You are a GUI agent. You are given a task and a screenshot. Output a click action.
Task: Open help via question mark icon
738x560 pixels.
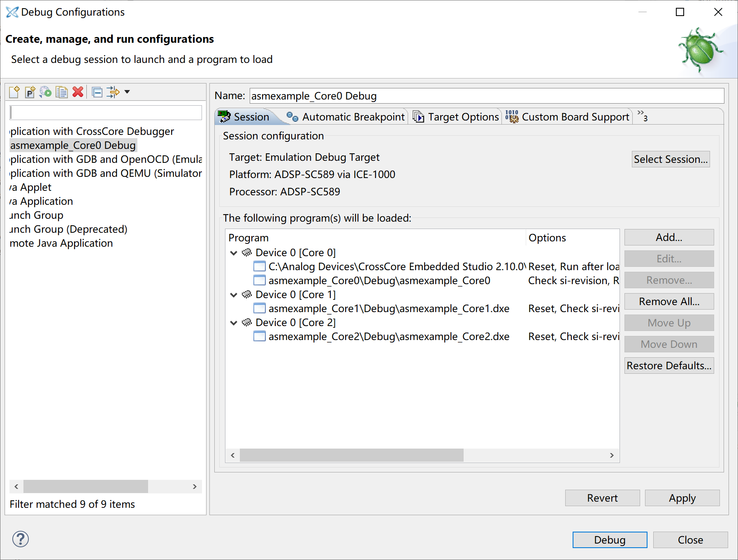pos(21,539)
